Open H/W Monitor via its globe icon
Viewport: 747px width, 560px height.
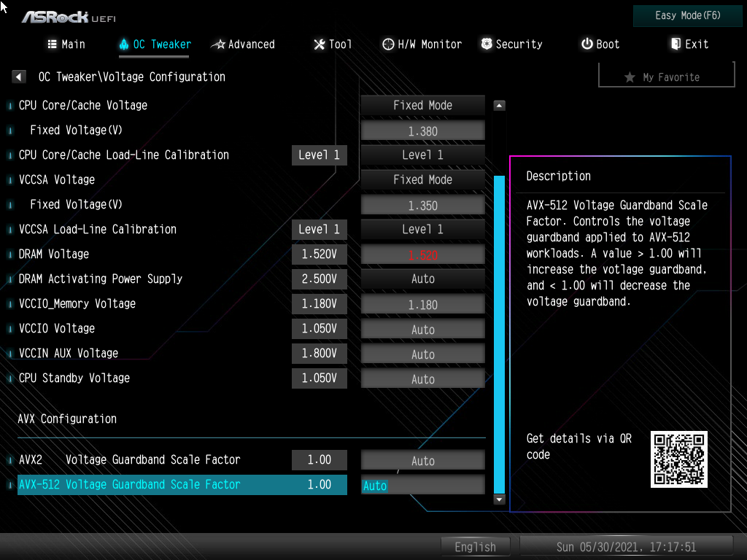[388, 44]
